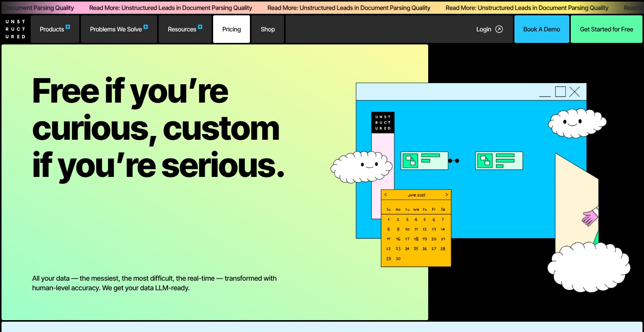Viewport: 644px width, 332px height.
Task: Click the blue plus icon next to Products
Action: coord(68,27)
